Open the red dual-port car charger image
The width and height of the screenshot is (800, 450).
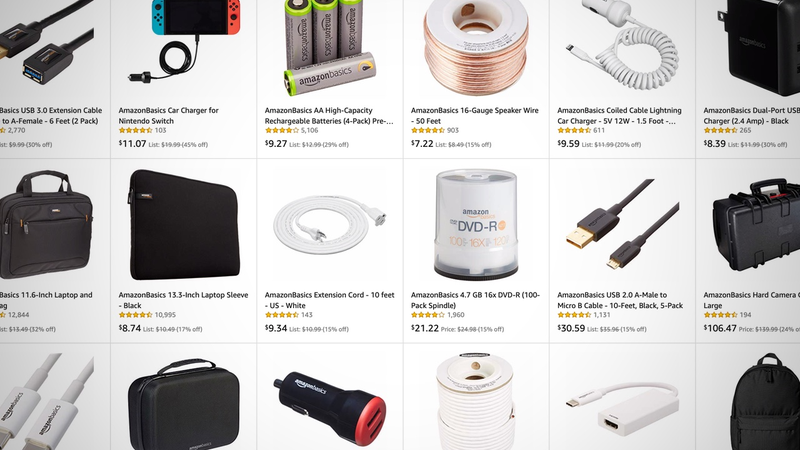330,408
